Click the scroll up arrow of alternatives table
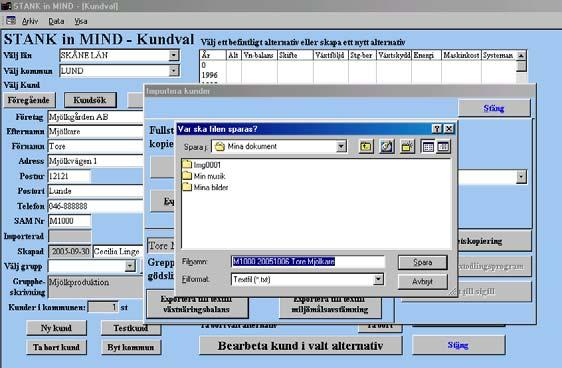Image resolution: width=562 pixels, height=368 pixels. coord(521,56)
